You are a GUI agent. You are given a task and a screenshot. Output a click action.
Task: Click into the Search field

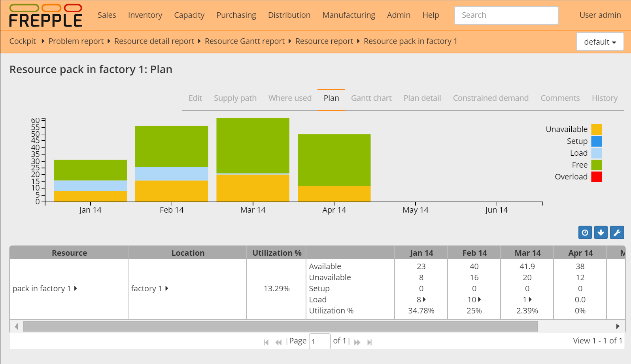tap(506, 15)
